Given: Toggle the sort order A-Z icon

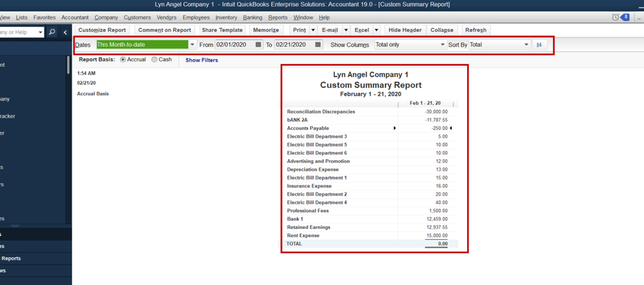Looking at the screenshot, I should (x=539, y=45).
